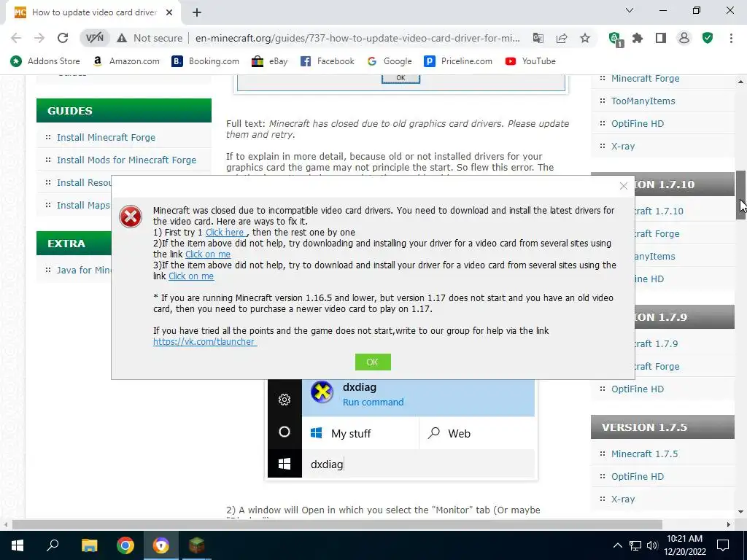This screenshot has height=560, width=747.
Task: Open the eBay bookmark
Action: coord(270,61)
